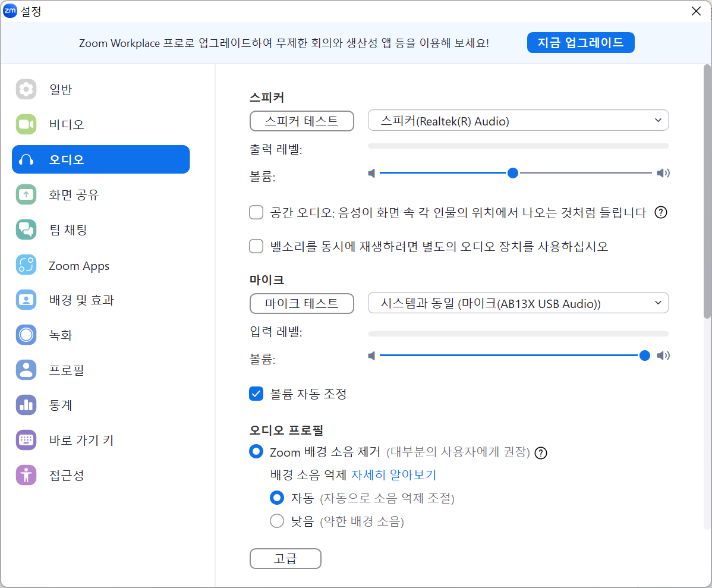Screen dimensions: 712x588
Task: Click 지금 업그레이드 button
Action: (x=580, y=43)
